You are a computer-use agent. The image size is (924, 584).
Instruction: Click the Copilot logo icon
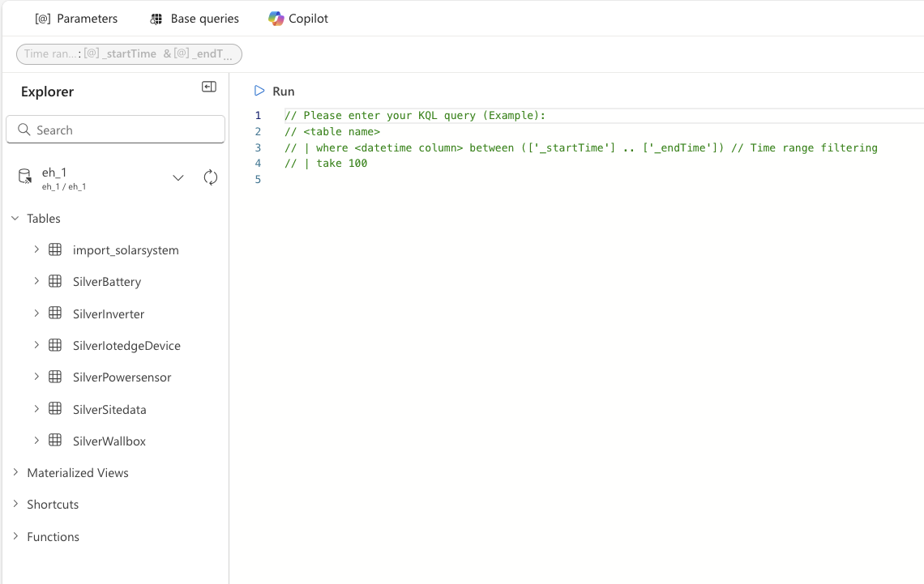pyautogui.click(x=276, y=19)
